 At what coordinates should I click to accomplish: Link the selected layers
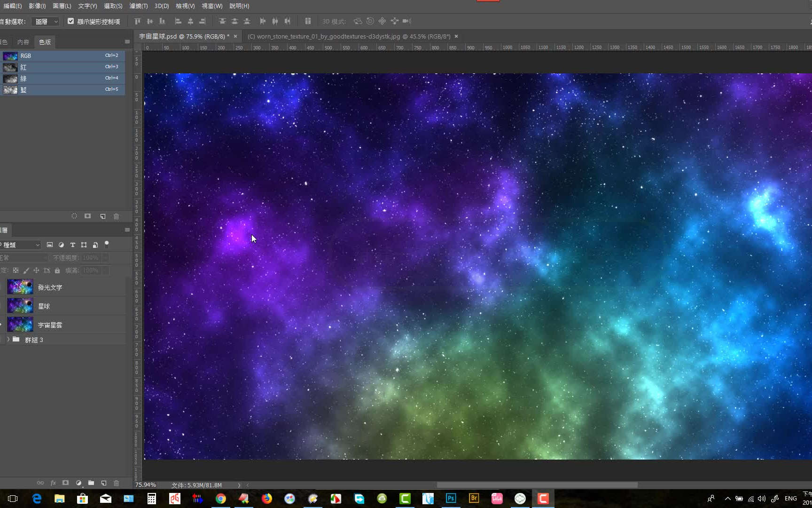tap(40, 483)
